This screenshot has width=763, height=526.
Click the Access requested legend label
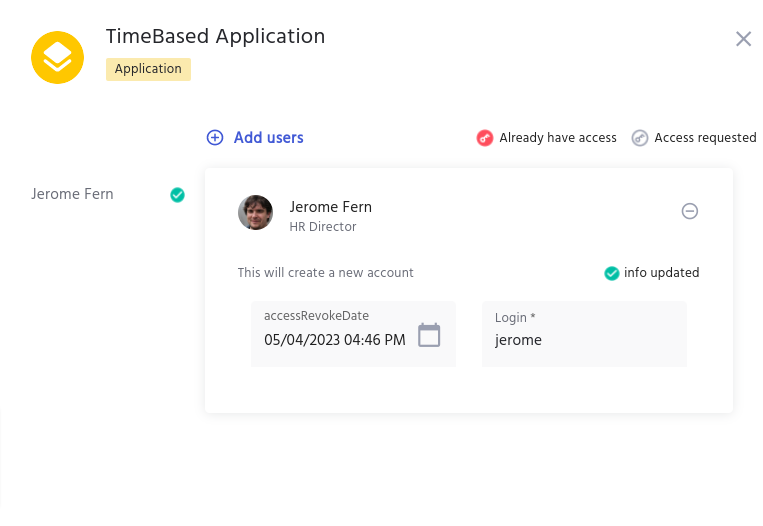[705, 138]
